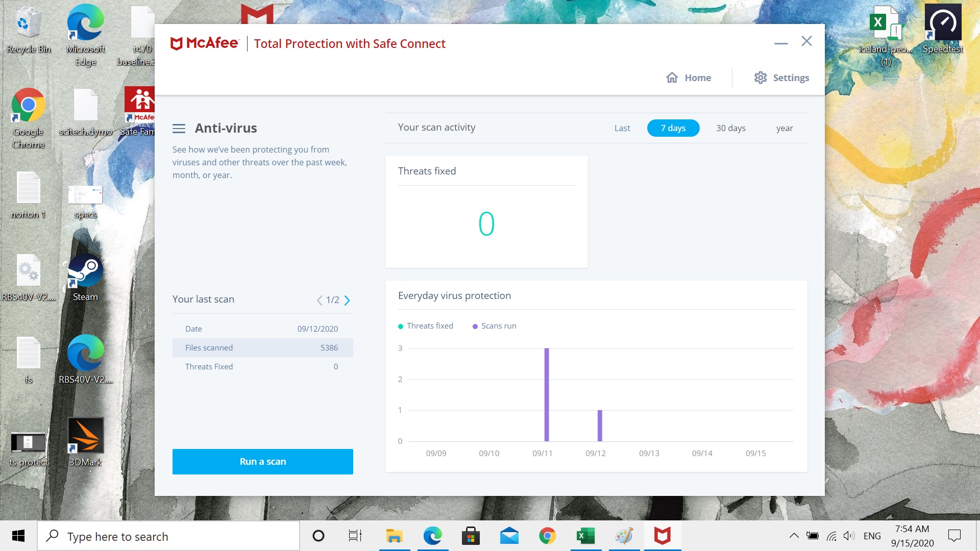This screenshot has width=980, height=551.
Task: Click the volume speaker tray icon
Action: click(x=849, y=536)
